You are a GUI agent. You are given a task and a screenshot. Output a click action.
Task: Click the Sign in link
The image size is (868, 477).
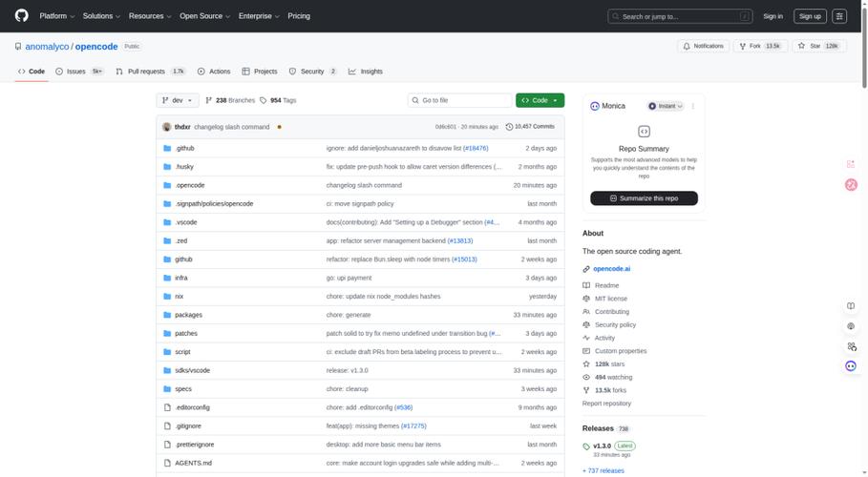point(773,16)
